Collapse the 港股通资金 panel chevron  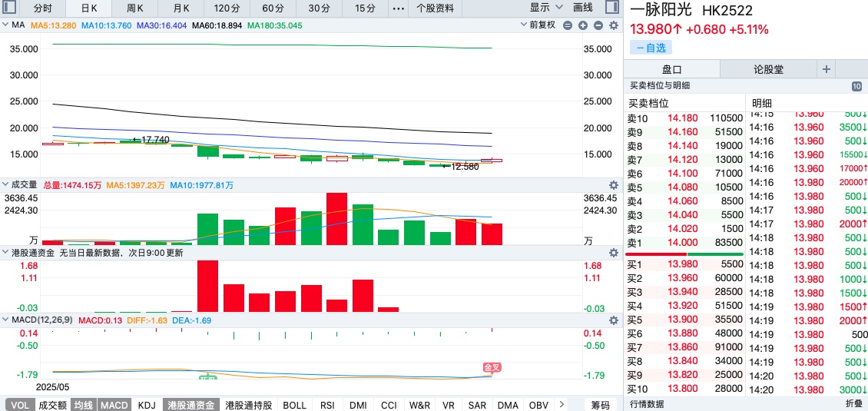pos(5,253)
